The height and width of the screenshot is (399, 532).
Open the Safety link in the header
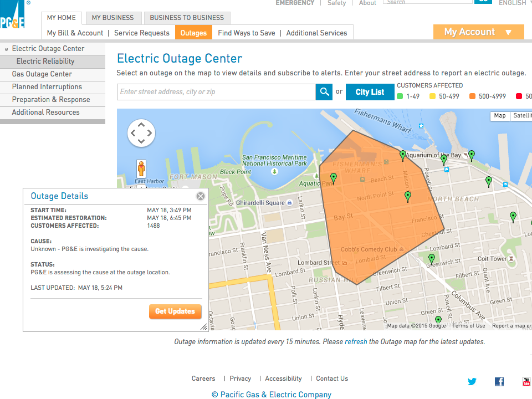coord(336,3)
